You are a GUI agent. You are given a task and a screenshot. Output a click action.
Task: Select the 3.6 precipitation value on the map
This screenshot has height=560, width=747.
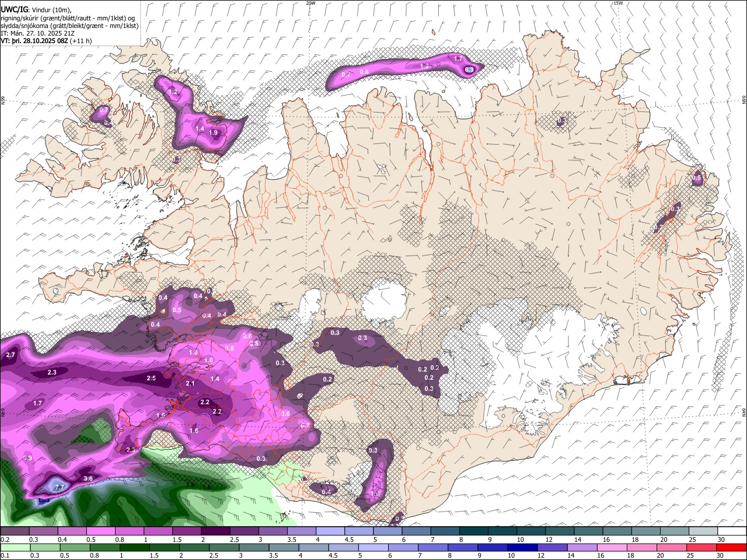[x=88, y=478]
